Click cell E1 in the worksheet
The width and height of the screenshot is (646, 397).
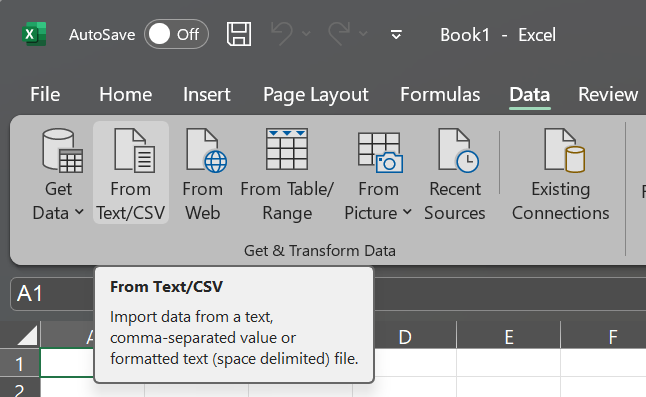[509, 362]
